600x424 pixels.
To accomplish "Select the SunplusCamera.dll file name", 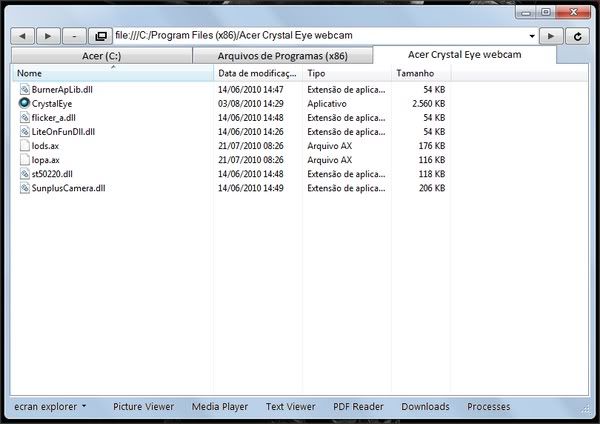I will 68,188.
